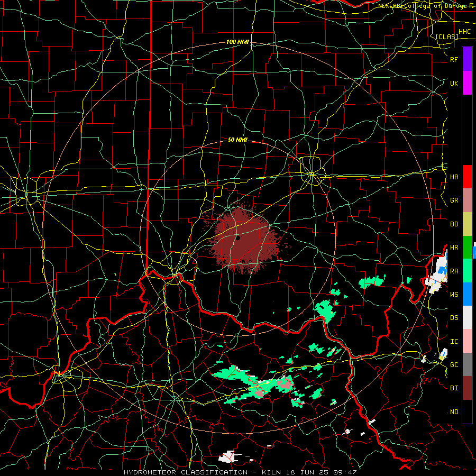476x476 pixels.
Task: Click the black radar site dot
Action: pos(238,238)
